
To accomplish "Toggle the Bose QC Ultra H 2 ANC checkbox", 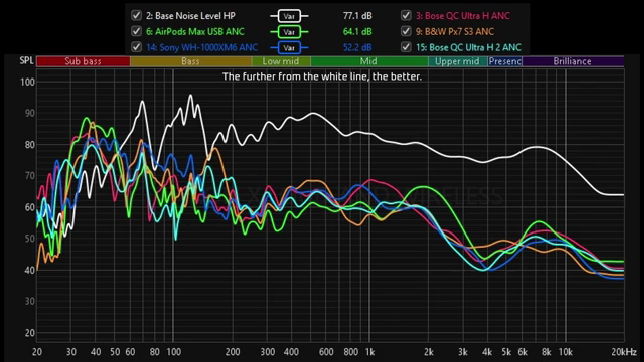I will (x=406, y=47).
